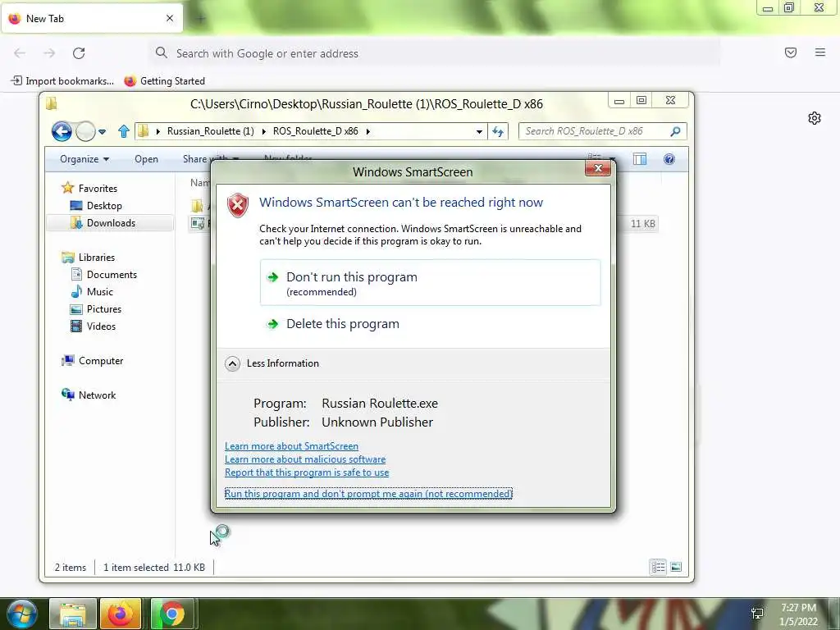The height and width of the screenshot is (630, 840).
Task: Select Downloads under Favorites
Action: (x=111, y=223)
